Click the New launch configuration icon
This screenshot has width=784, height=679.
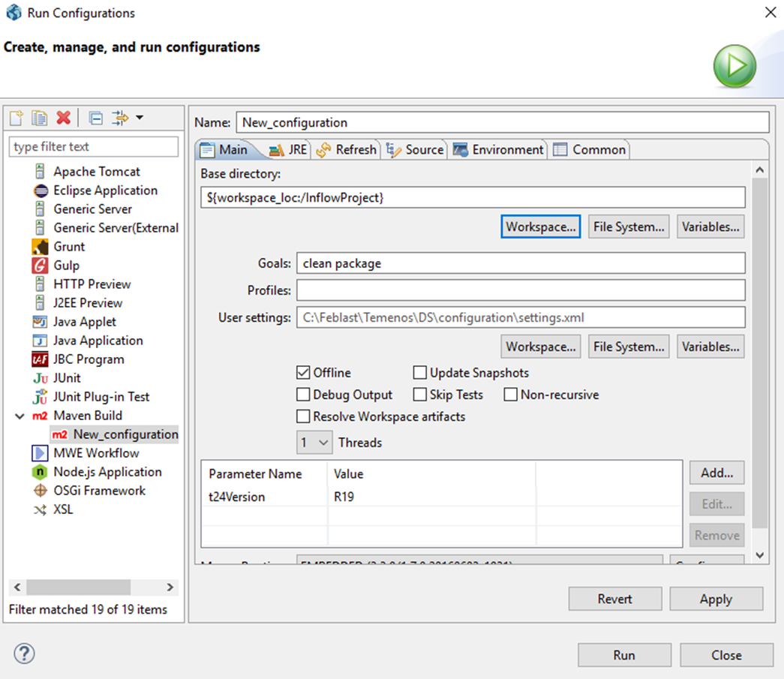tap(17, 118)
